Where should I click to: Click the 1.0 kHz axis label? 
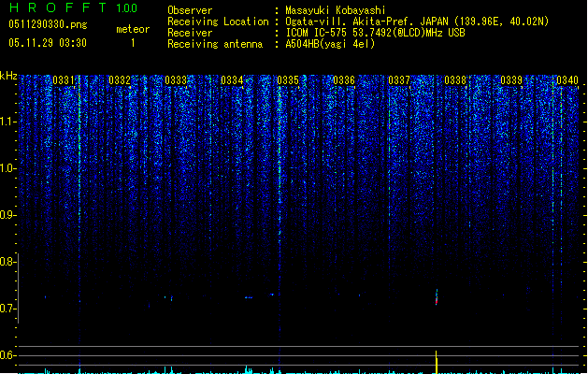coord(7,168)
